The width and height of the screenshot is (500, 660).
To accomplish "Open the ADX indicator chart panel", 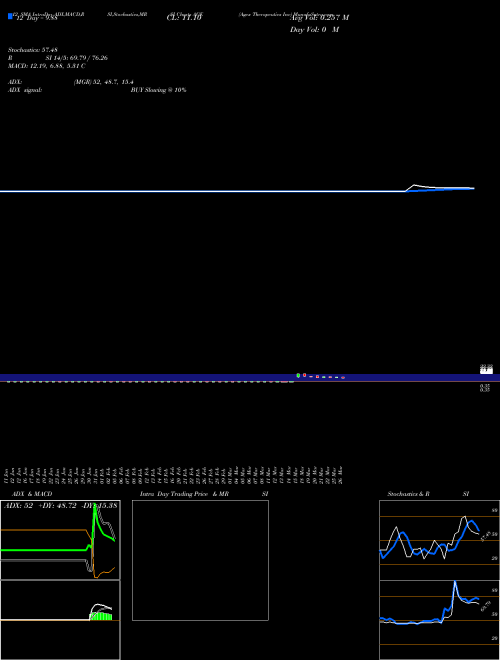I will click(60, 540).
